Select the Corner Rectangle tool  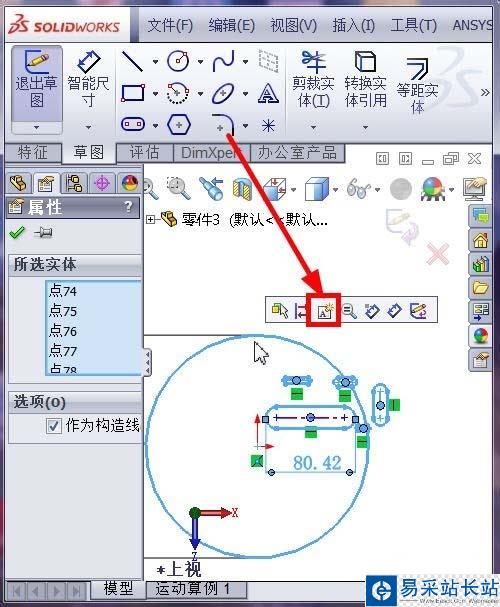coord(133,93)
